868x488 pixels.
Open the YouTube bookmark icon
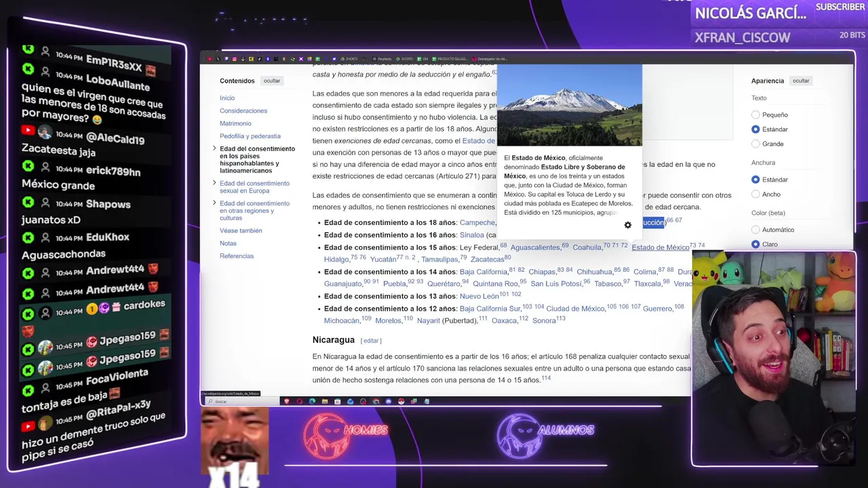[210, 59]
